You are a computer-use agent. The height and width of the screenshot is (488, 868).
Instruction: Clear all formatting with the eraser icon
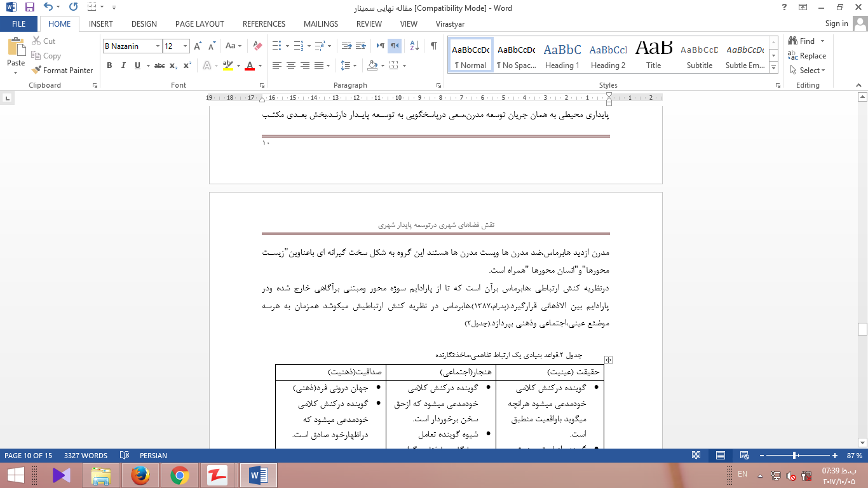pyautogui.click(x=257, y=46)
